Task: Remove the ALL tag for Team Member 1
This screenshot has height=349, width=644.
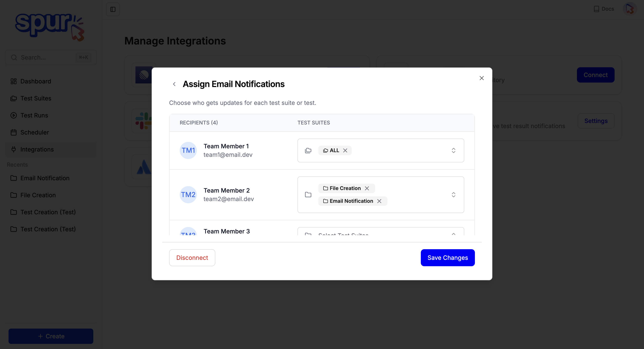Action: click(x=345, y=150)
